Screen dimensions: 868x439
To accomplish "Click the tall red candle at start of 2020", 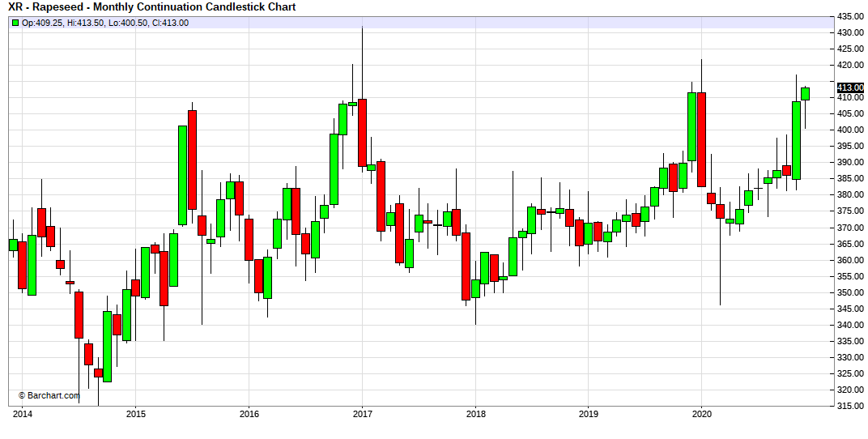I will (702, 139).
